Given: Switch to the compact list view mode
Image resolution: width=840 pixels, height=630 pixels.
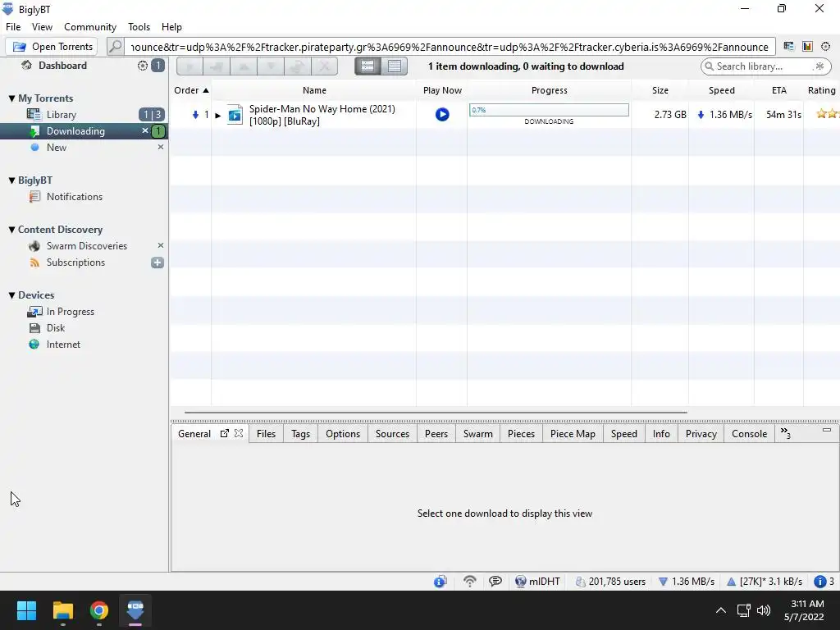Looking at the screenshot, I should click(x=395, y=66).
